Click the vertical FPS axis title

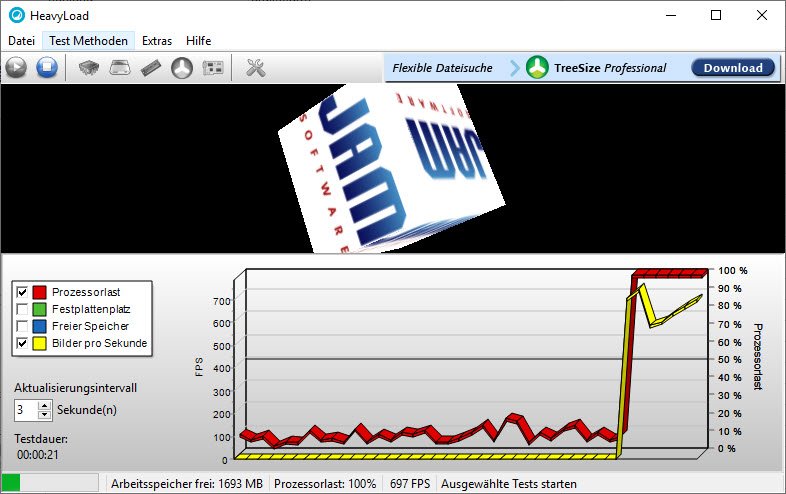coord(199,367)
